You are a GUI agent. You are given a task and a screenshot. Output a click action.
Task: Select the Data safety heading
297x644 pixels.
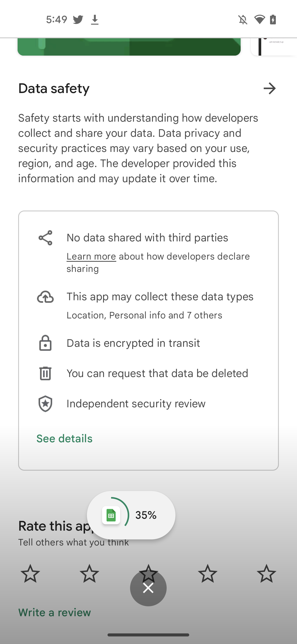pyautogui.click(x=54, y=88)
